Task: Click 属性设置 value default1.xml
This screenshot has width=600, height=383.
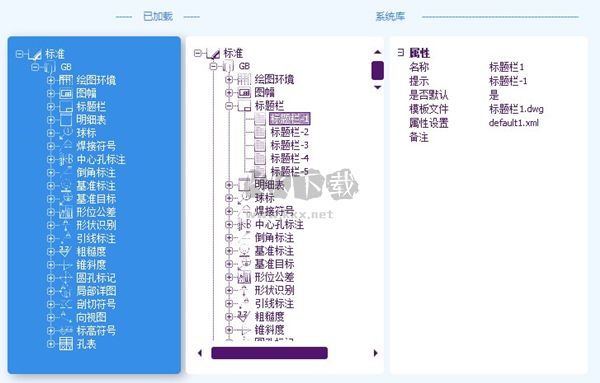Action: pos(514,123)
